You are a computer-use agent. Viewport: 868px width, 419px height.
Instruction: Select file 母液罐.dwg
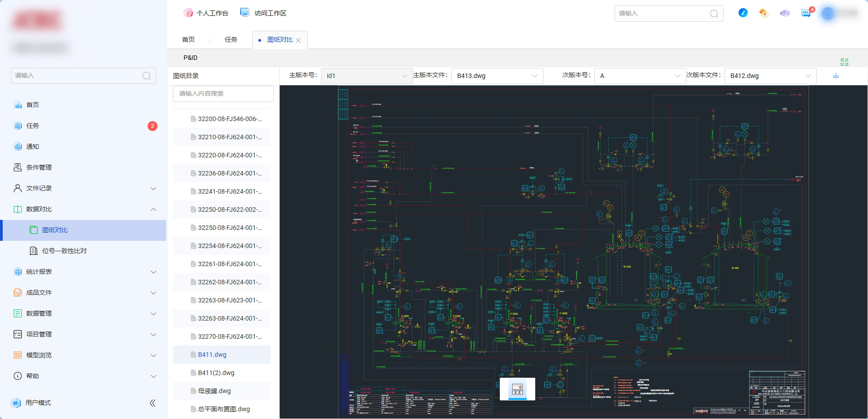pyautogui.click(x=222, y=391)
